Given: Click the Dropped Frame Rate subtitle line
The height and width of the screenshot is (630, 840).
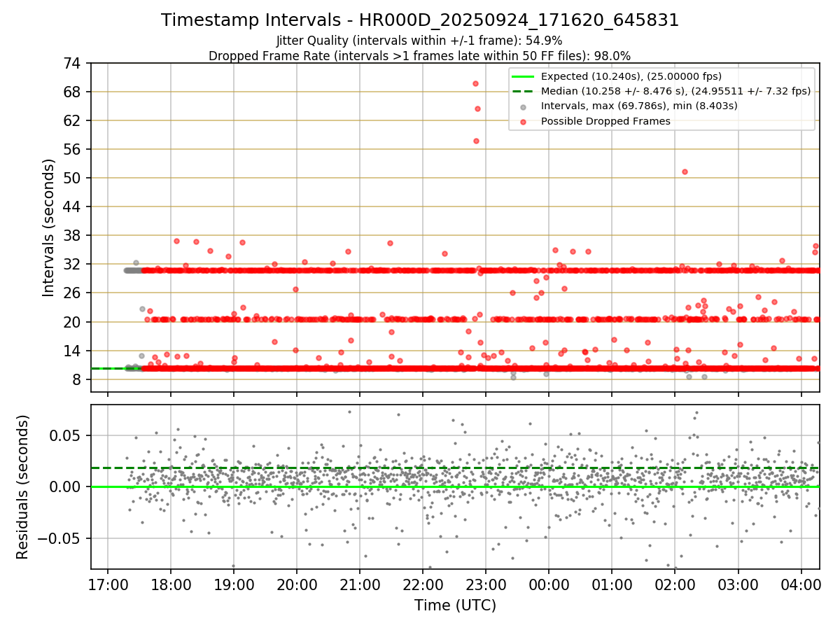Looking at the screenshot, I should point(419,55).
